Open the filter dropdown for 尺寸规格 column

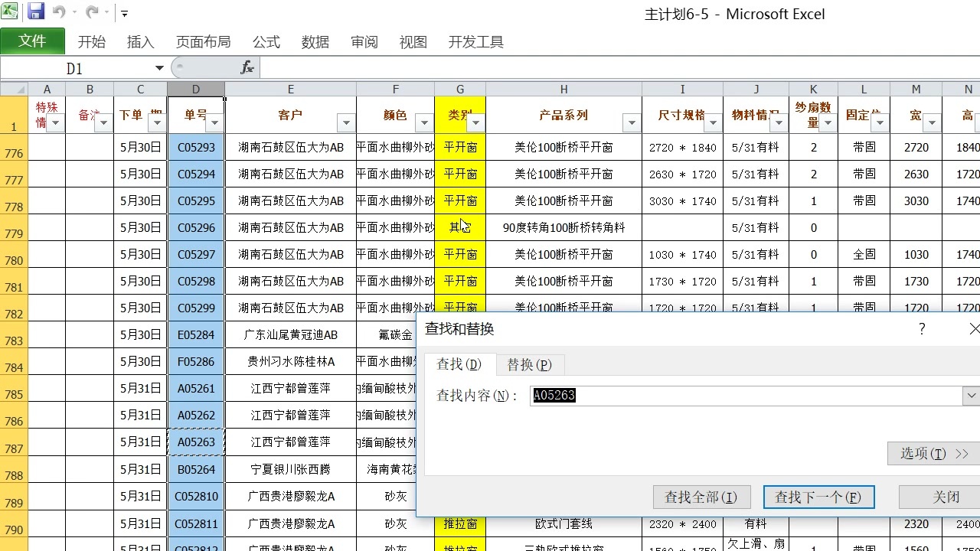pyautogui.click(x=714, y=123)
